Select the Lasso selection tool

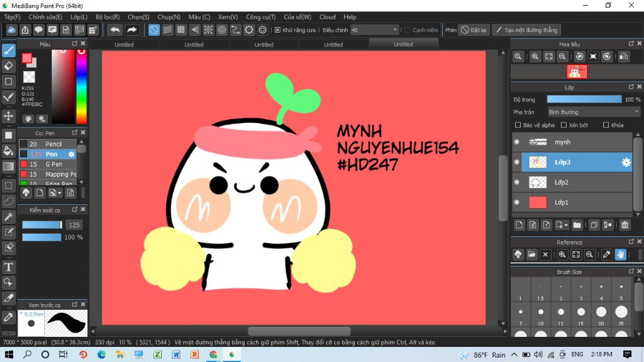coord(9,201)
